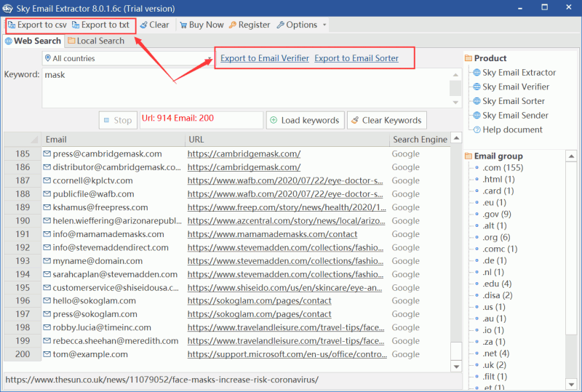Click Export to Email Verifier link
Screen dimensions: 582x392
pyautogui.click(x=265, y=58)
